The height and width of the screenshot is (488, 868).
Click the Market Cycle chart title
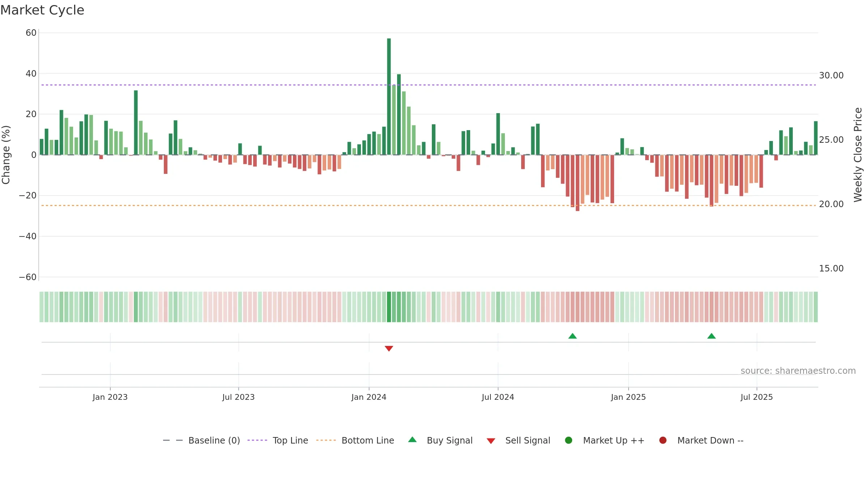click(42, 10)
